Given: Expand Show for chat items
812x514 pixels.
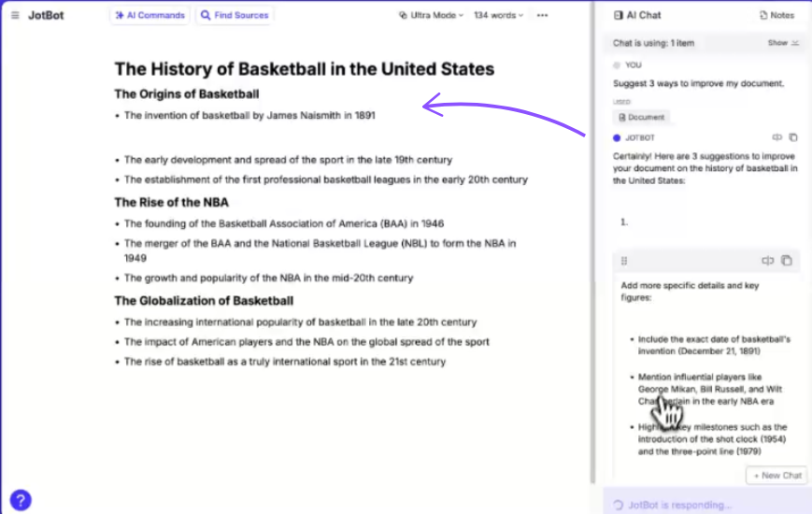Looking at the screenshot, I should [x=783, y=43].
